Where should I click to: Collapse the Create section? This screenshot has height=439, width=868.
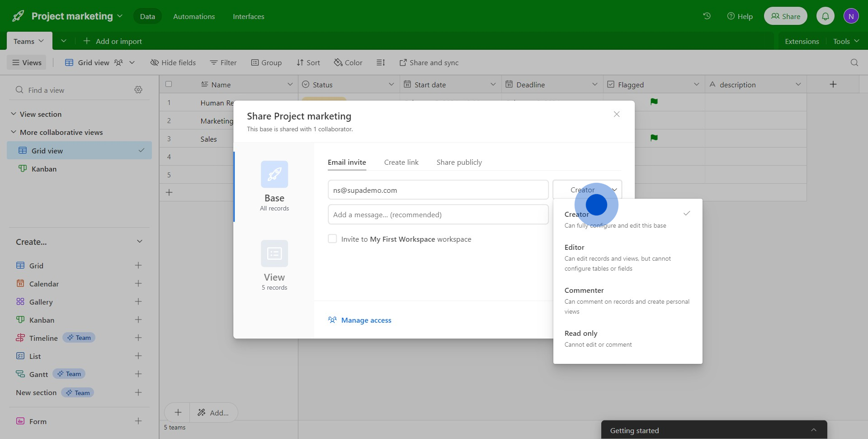coord(140,242)
